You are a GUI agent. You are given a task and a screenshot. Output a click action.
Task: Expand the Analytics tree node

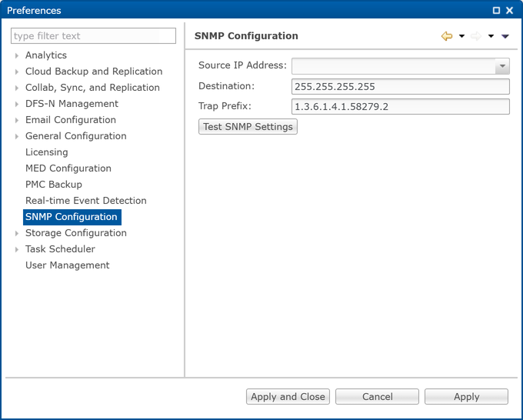[x=17, y=55]
